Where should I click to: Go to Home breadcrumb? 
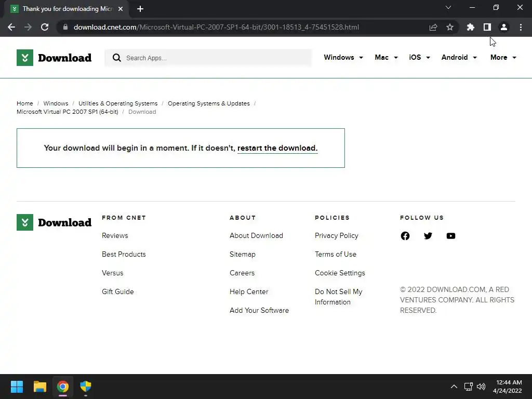coord(25,103)
